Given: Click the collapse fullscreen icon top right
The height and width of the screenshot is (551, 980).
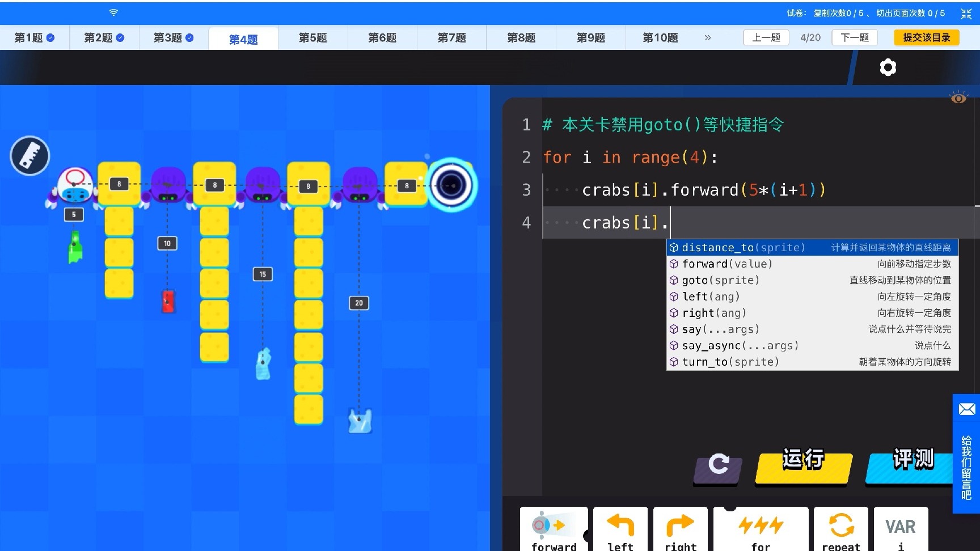Looking at the screenshot, I should pyautogui.click(x=966, y=14).
